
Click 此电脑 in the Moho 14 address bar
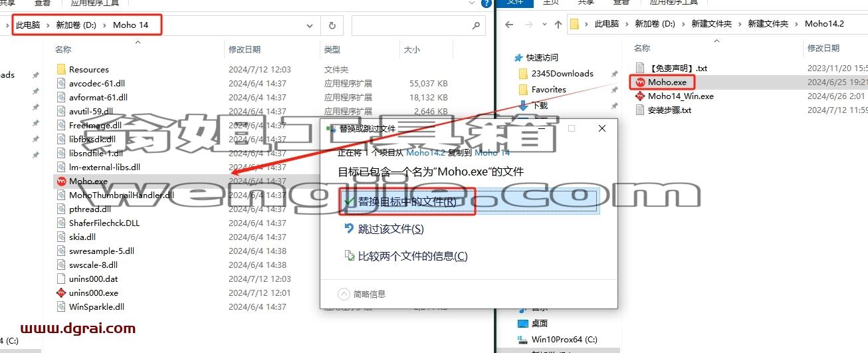(27, 25)
